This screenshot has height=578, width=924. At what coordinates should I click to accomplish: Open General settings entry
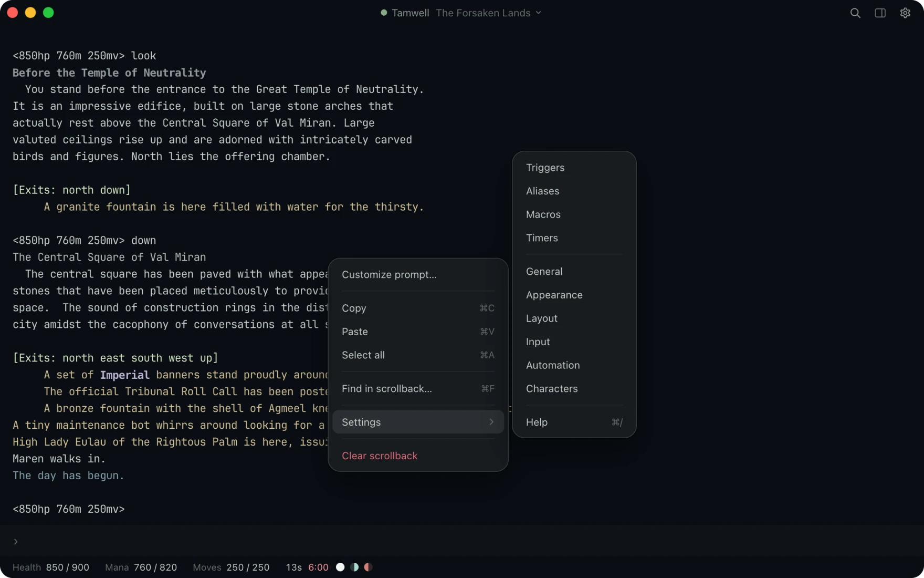[x=574, y=272]
